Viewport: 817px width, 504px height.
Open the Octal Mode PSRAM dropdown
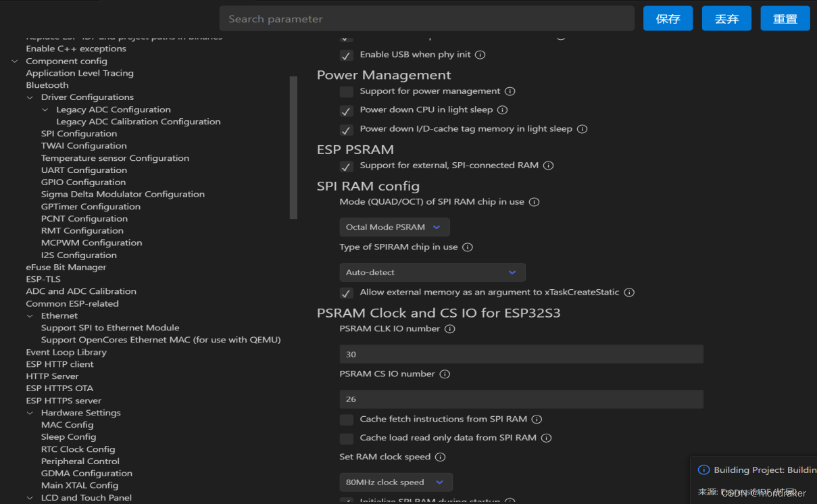coord(394,227)
